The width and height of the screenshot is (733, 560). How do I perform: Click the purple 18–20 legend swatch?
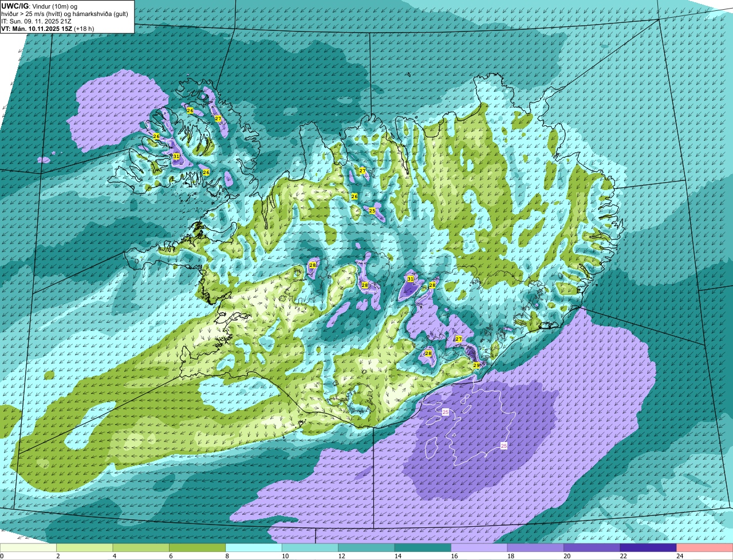pos(537,548)
